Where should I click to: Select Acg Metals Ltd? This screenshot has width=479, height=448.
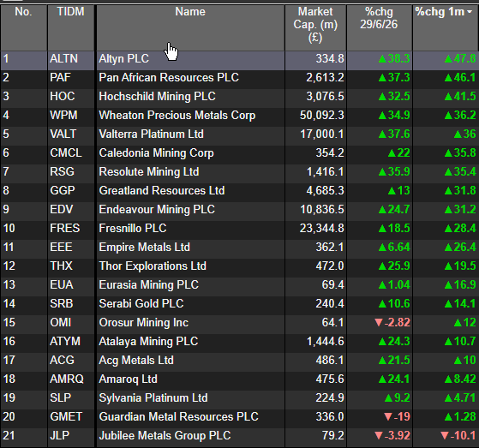(136, 361)
